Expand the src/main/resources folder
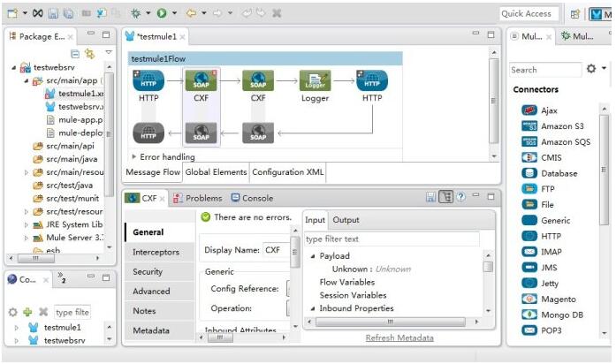The width and height of the screenshot is (616, 364). [27, 172]
